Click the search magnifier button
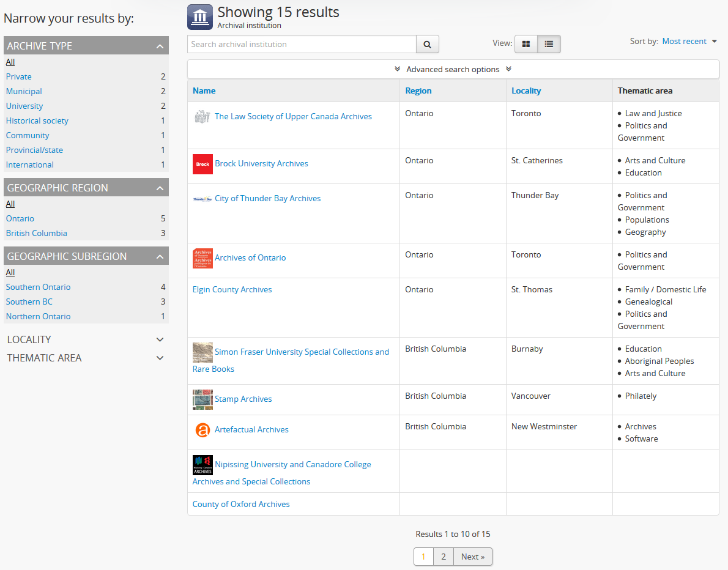 pos(427,45)
